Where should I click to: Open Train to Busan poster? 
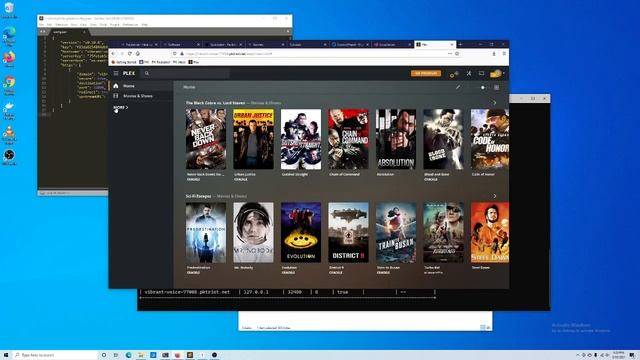tap(396, 233)
